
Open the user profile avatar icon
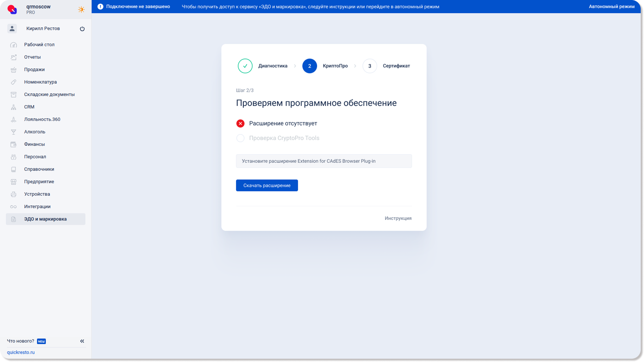click(12, 29)
